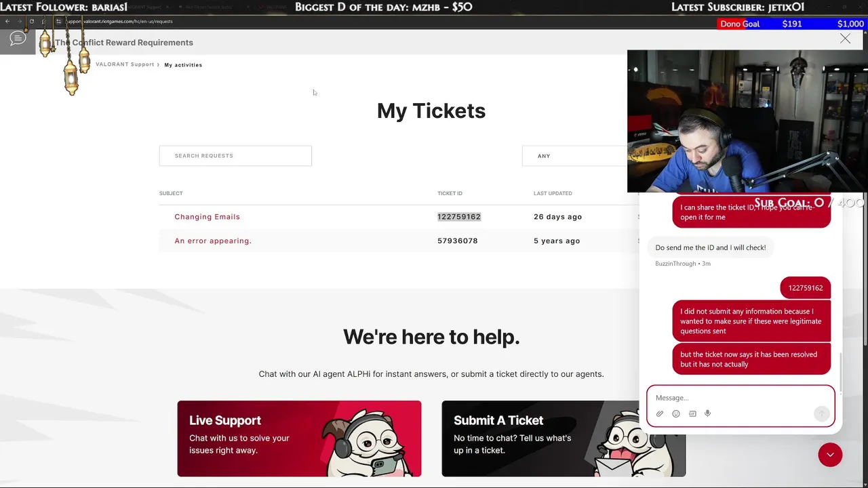The image size is (868, 488).
Task: Close the banner with the X icon
Action: [845, 39]
